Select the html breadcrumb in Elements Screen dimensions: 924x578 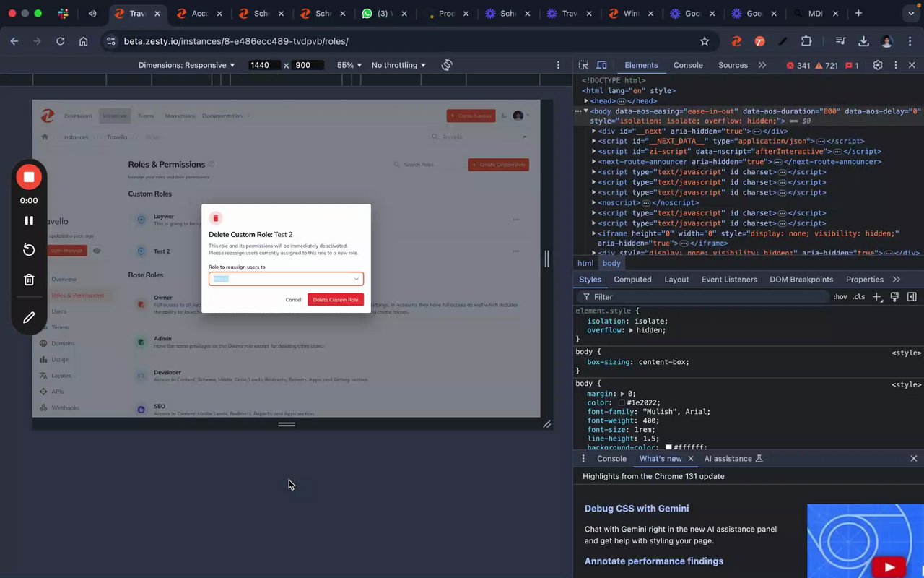click(x=585, y=264)
